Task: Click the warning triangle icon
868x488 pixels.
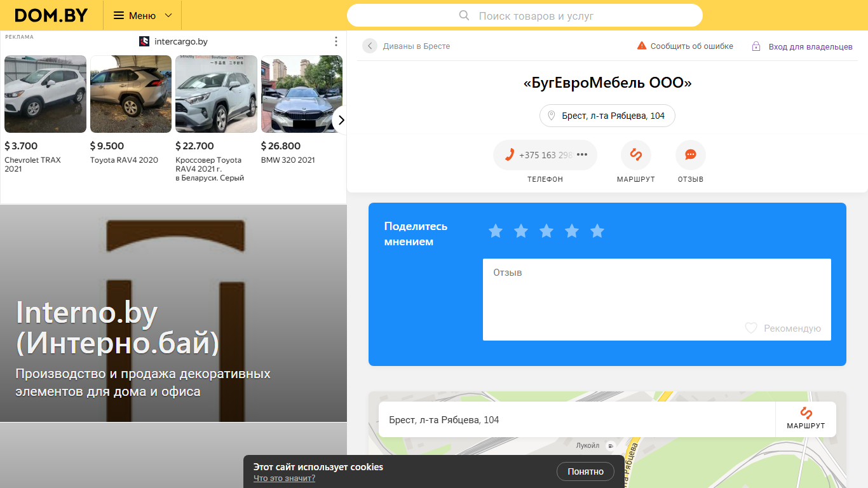Action: (x=642, y=46)
